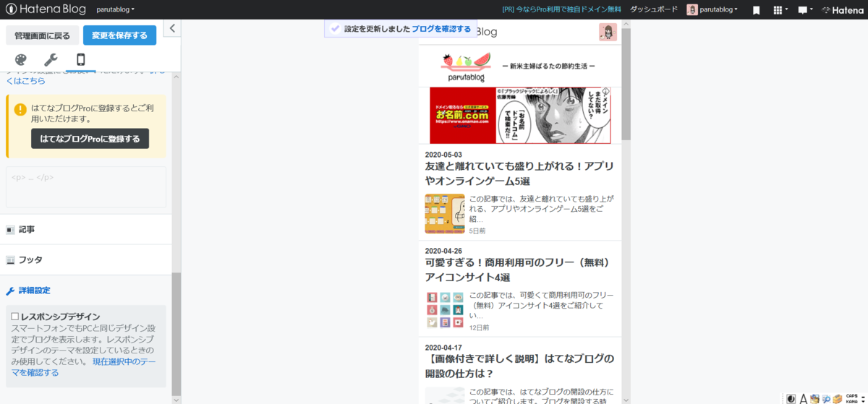Go to ダッシュボード
The image size is (868, 404).
pyautogui.click(x=654, y=9)
